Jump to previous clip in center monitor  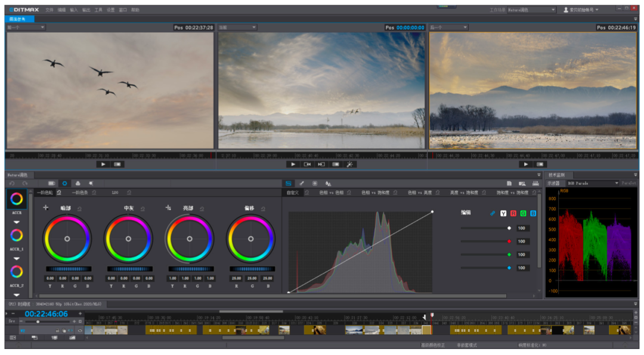[x=307, y=164]
